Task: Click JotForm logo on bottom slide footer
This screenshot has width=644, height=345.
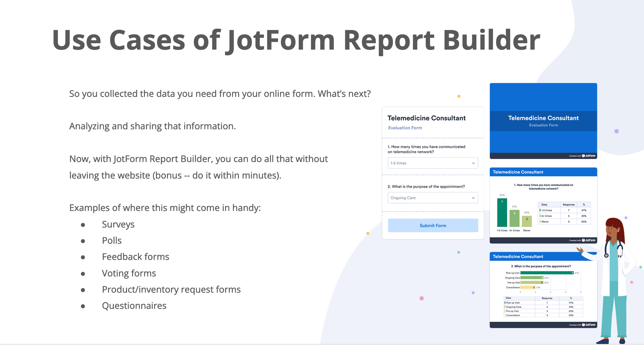Action: click(589, 325)
